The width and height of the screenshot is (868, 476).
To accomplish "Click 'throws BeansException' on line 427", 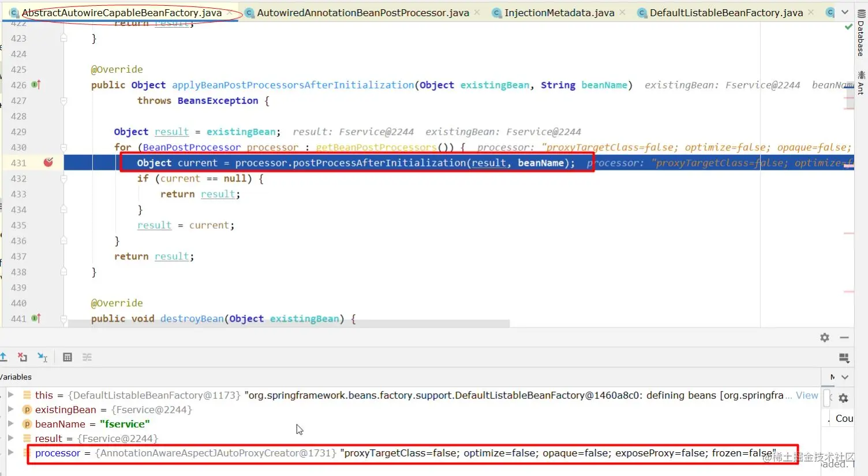I will point(197,101).
